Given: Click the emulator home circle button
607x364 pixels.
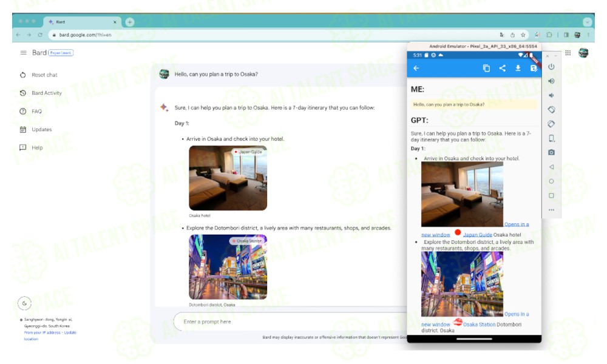Looking at the screenshot, I should (551, 181).
